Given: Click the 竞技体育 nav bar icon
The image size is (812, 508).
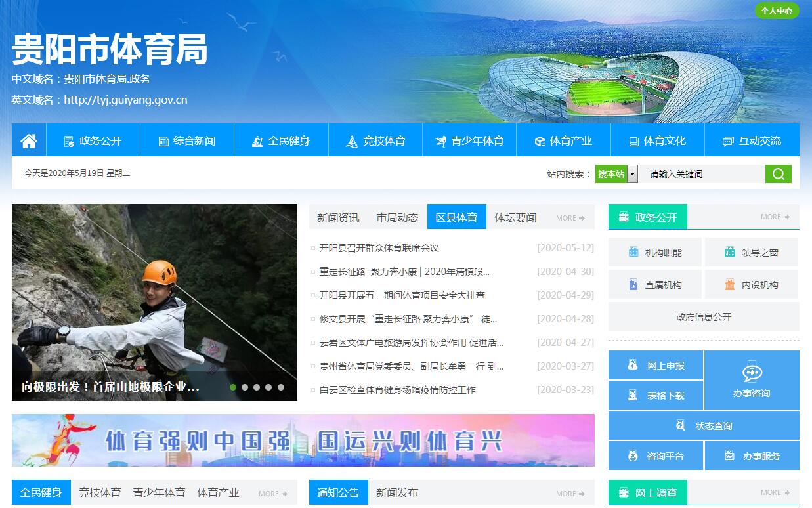Looking at the screenshot, I should [x=352, y=141].
